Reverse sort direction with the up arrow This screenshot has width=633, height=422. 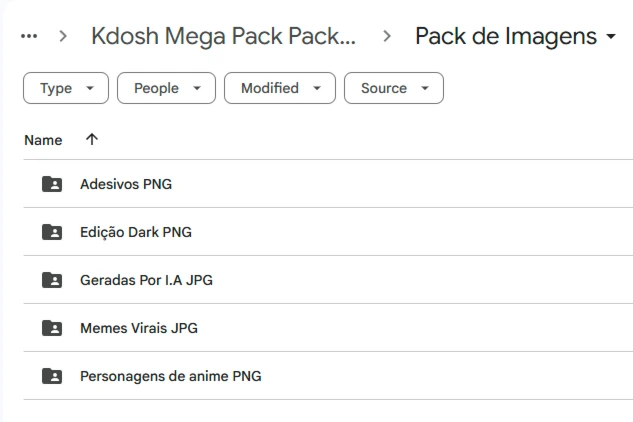coord(92,139)
